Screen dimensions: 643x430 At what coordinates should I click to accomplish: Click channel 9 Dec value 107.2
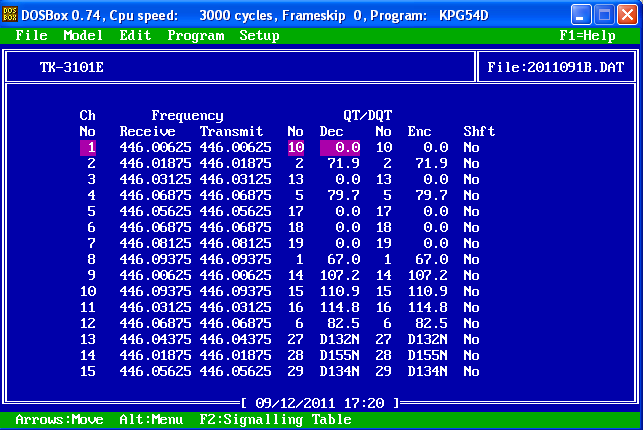tap(340, 275)
